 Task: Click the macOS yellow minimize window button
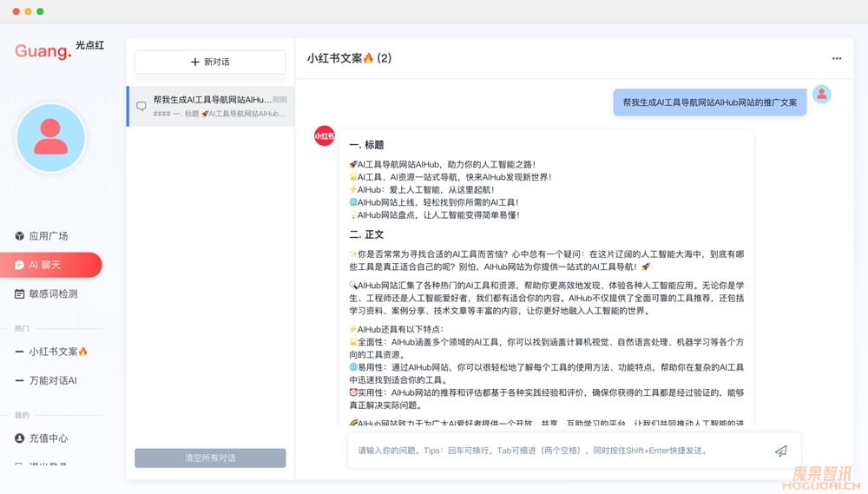(x=29, y=11)
